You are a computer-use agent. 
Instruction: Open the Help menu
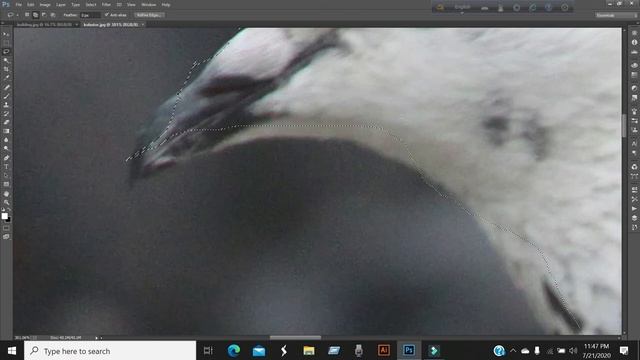[x=166, y=4]
